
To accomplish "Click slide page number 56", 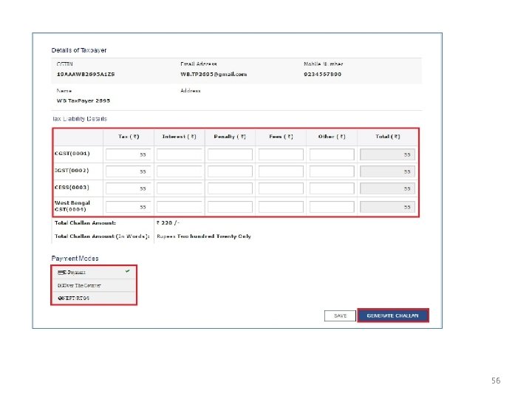I will (496, 381).
